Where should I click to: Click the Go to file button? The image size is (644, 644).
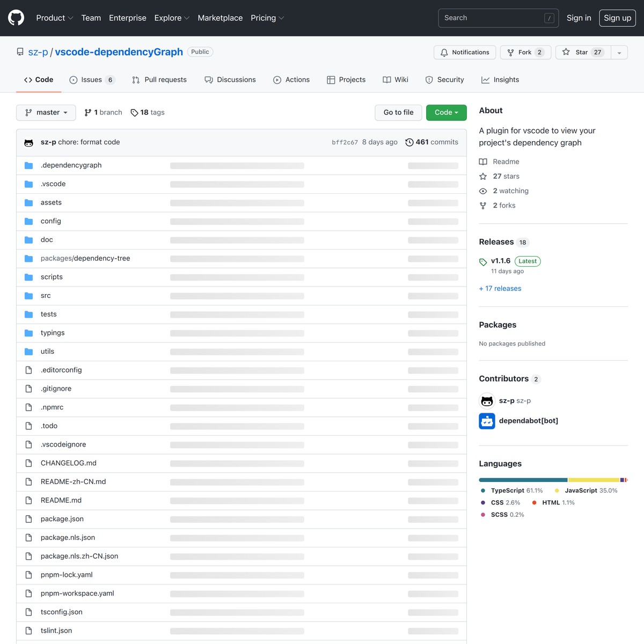click(x=398, y=112)
